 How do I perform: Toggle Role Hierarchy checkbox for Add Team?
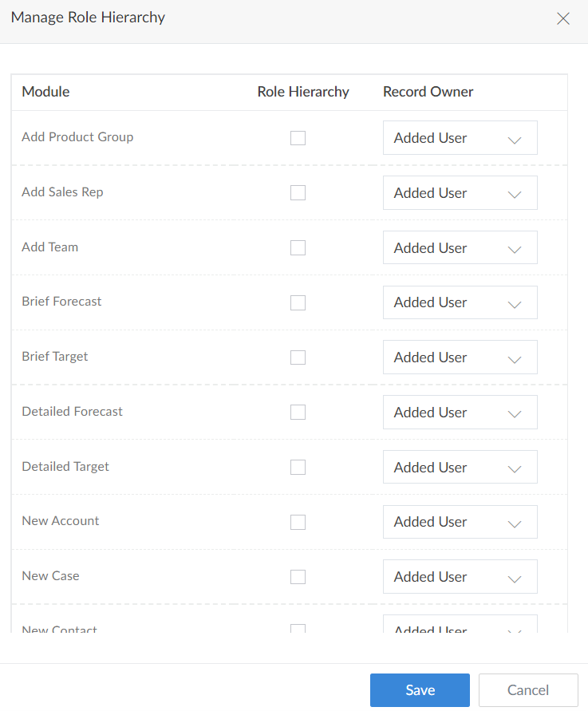click(x=298, y=247)
